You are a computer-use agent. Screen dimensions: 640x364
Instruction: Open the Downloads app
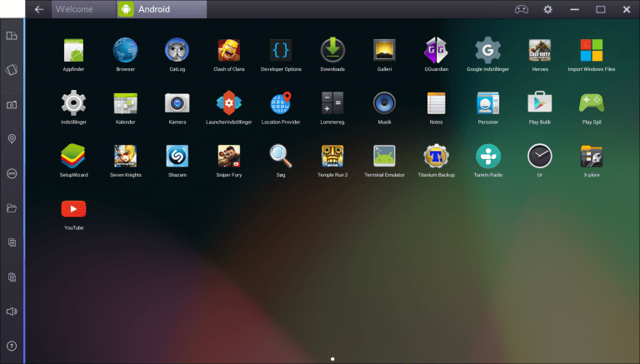pos(332,50)
